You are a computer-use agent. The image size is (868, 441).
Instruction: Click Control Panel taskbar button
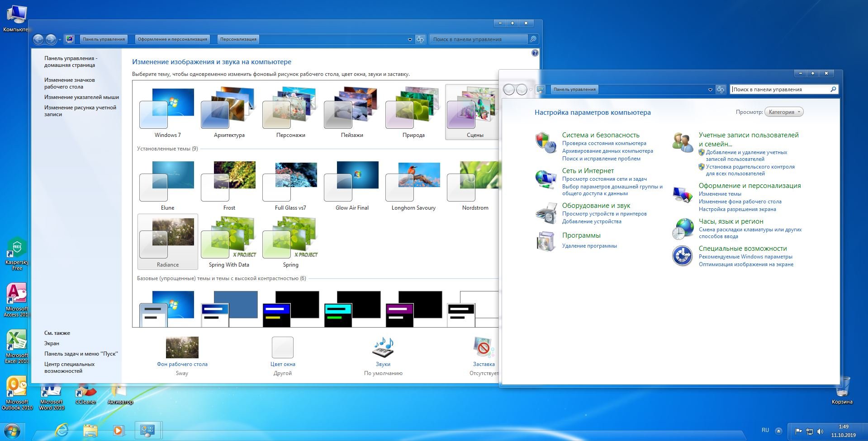click(x=148, y=430)
